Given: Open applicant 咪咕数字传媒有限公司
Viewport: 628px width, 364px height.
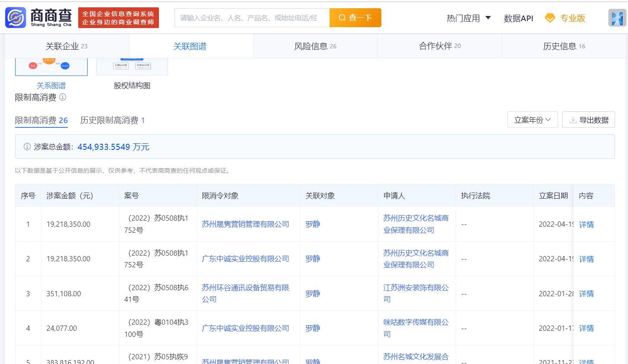Looking at the screenshot, I should pyautogui.click(x=416, y=328).
